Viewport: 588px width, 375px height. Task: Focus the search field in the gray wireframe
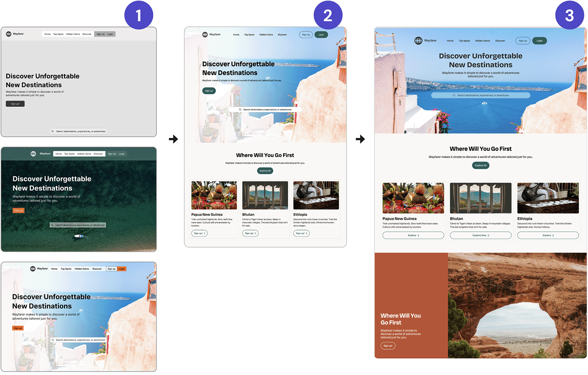point(79,131)
